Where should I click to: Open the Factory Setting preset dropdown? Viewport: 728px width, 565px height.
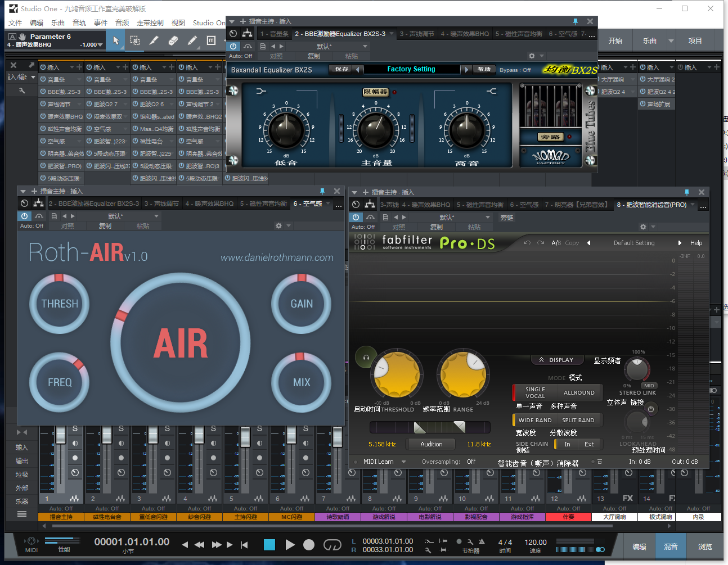411,69
